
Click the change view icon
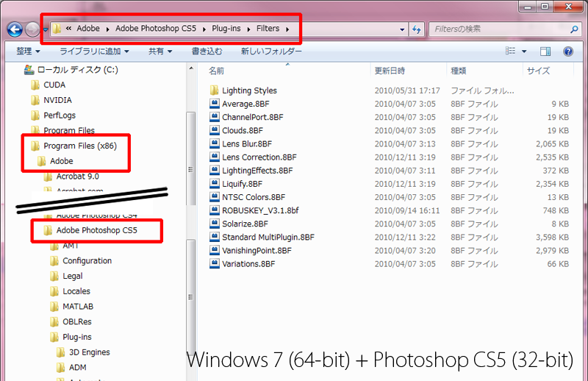pos(510,51)
